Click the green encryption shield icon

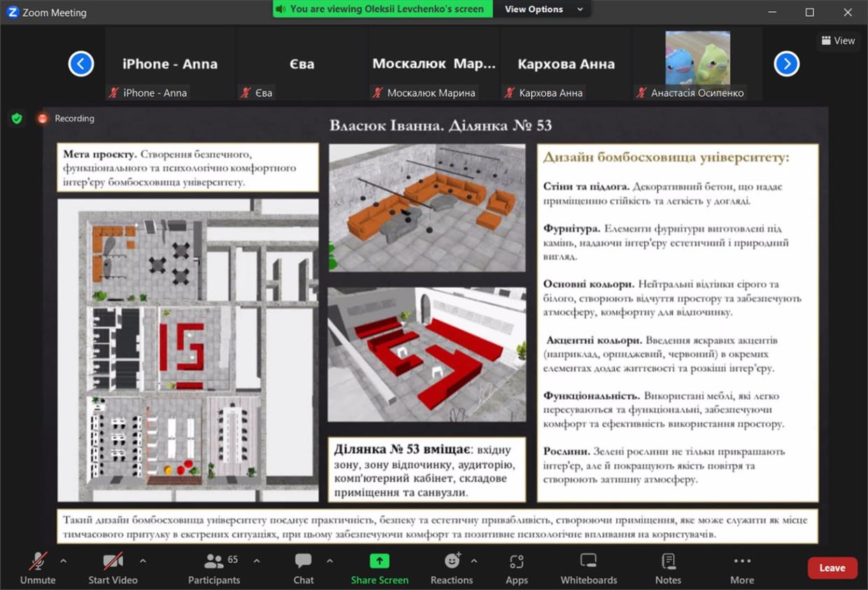[17, 119]
